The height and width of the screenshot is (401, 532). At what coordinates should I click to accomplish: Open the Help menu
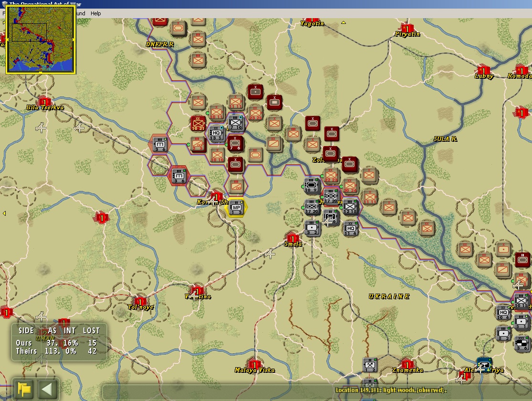96,13
